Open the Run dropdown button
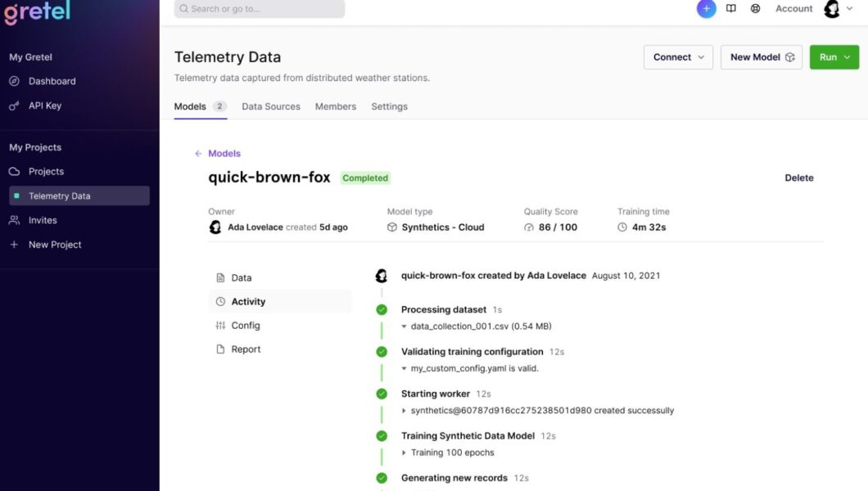868x491 pixels. pyautogui.click(x=834, y=57)
